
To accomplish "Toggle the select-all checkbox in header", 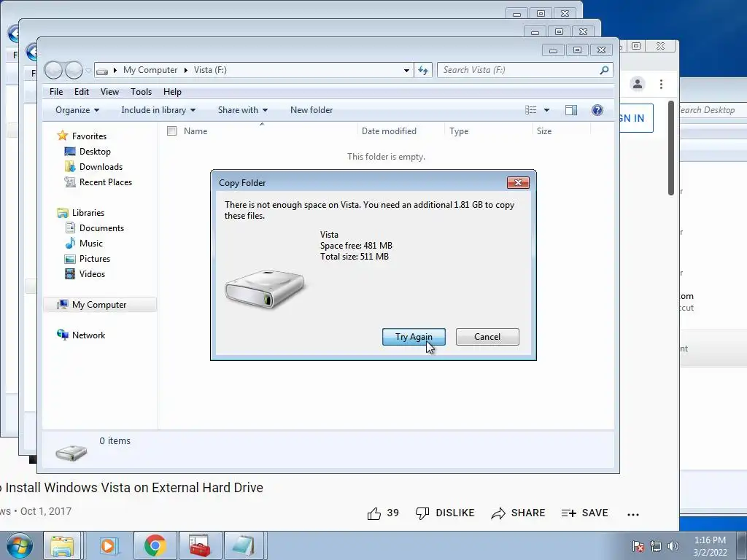I will pyautogui.click(x=171, y=131).
